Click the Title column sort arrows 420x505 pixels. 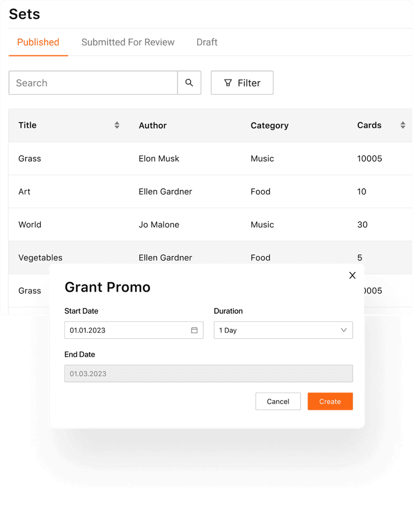pyautogui.click(x=116, y=125)
